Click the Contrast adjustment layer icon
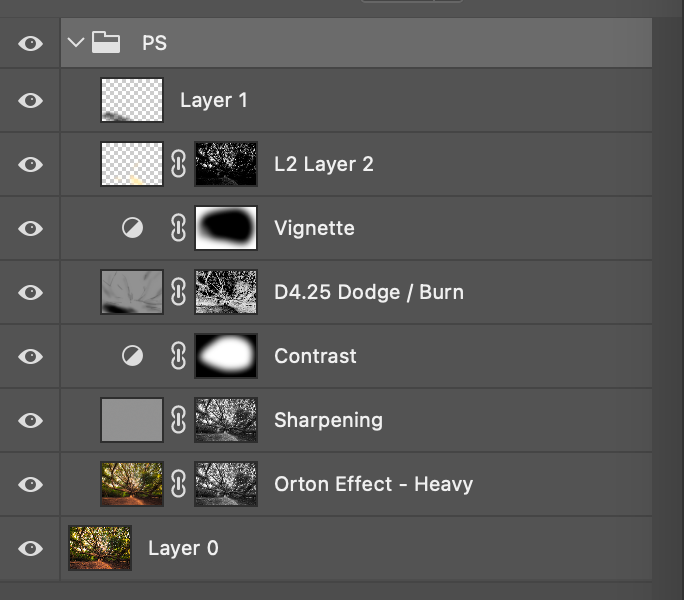Viewport: 684px width, 600px height. click(x=132, y=356)
